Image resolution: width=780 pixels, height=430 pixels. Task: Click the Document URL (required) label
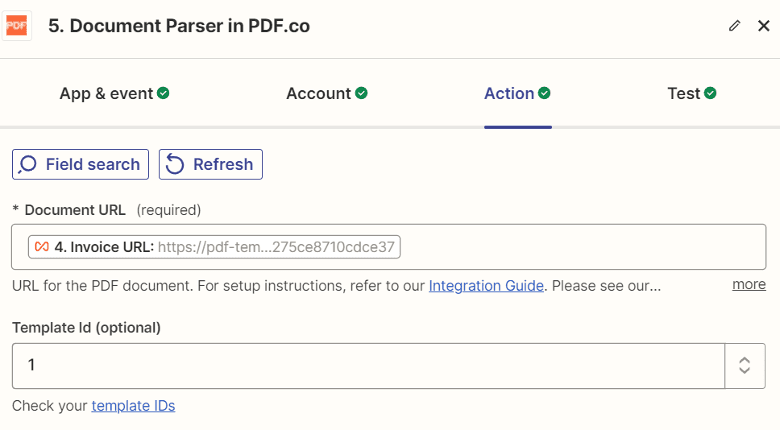click(107, 210)
